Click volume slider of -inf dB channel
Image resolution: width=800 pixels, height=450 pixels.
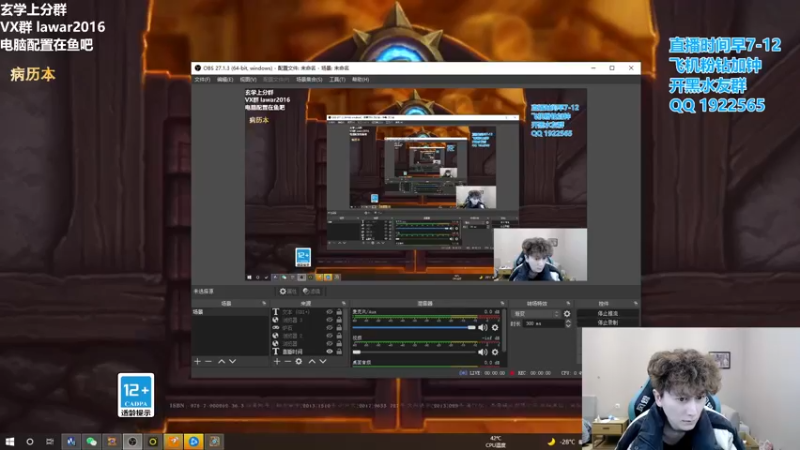414,352
